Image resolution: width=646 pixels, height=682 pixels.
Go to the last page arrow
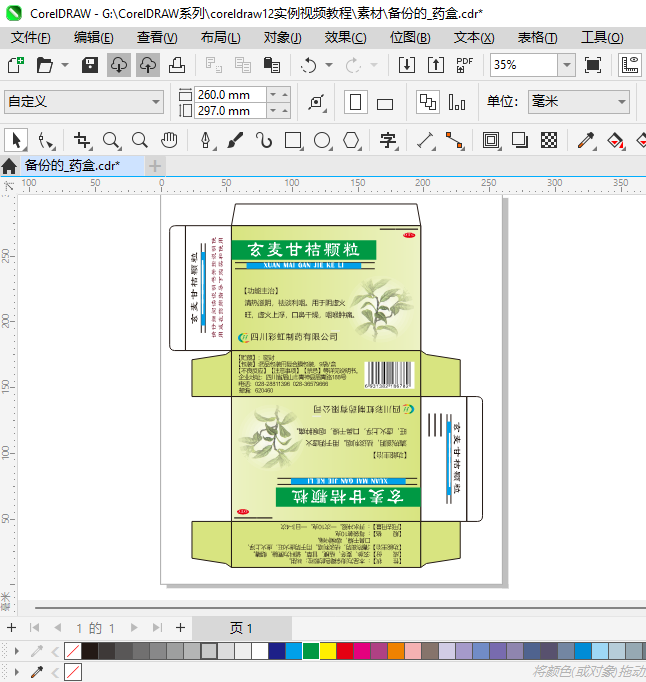(x=157, y=628)
